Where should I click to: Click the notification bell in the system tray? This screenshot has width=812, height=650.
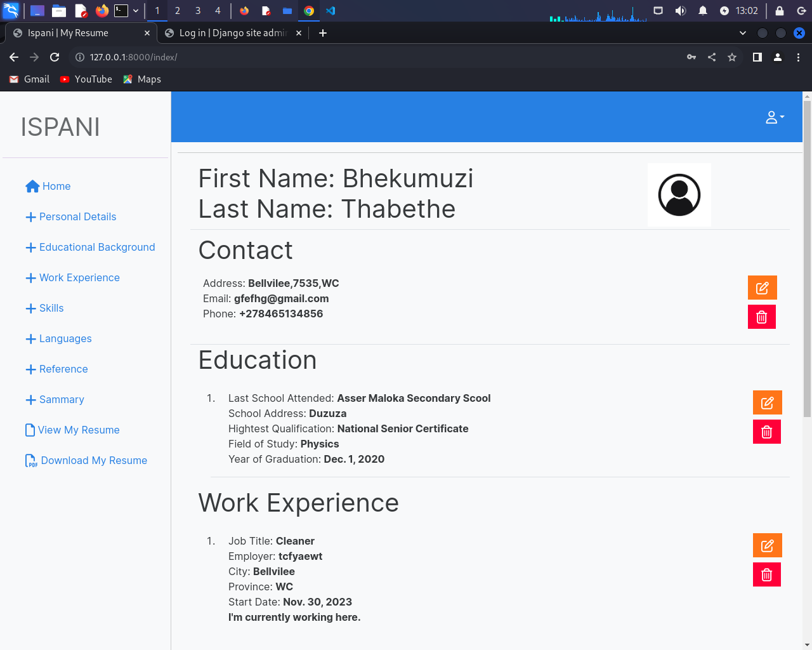point(702,11)
